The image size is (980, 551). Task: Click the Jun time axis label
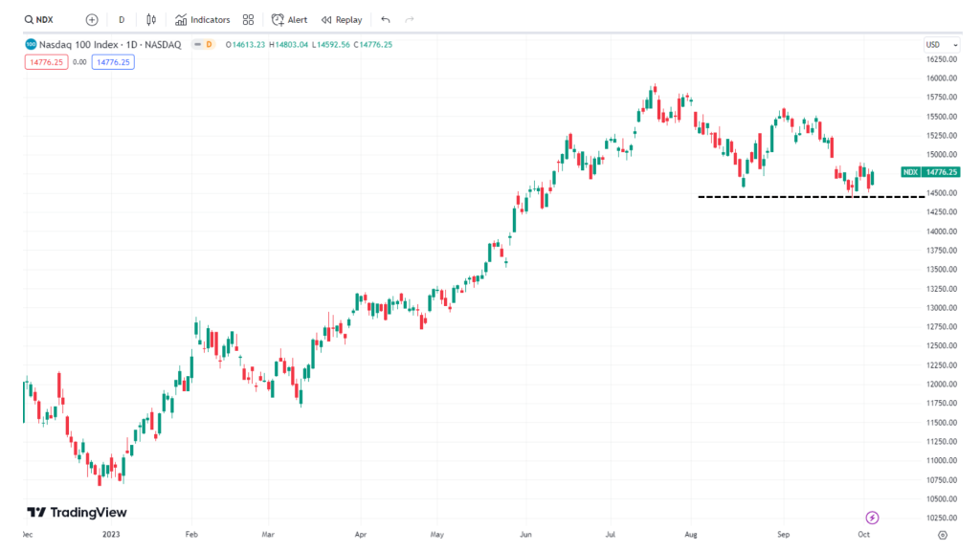pos(525,535)
